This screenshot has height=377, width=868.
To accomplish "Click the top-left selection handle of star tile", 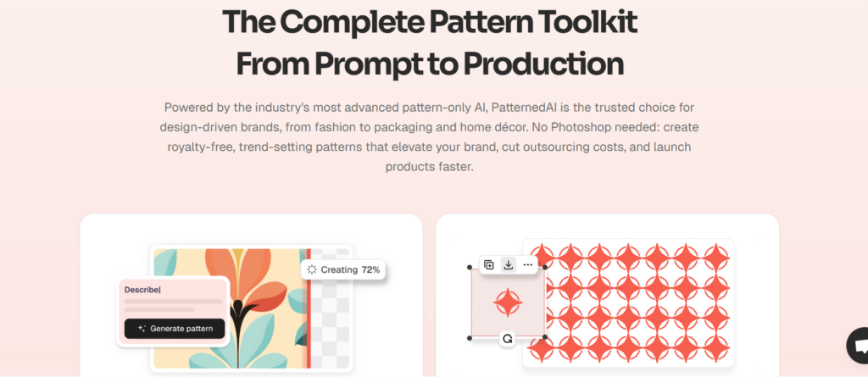I will (470, 267).
